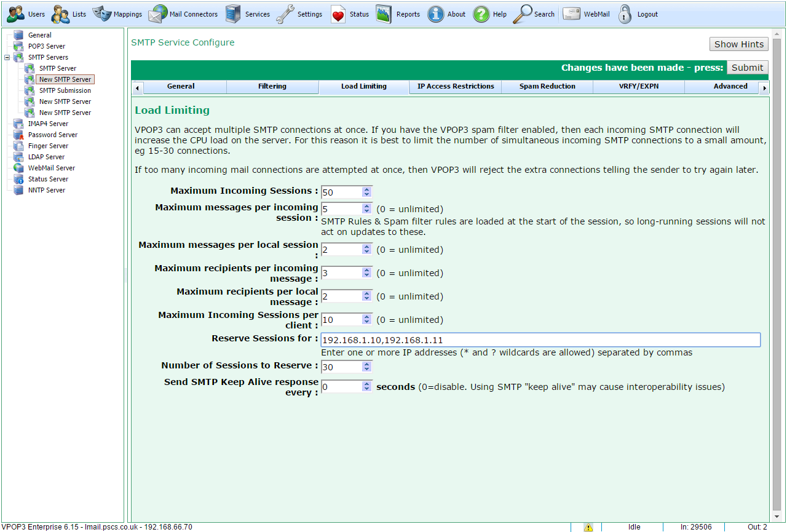Screen dimensions: 787x532
Task: Click the 'Out: 2' status entry
Action: (x=757, y=527)
